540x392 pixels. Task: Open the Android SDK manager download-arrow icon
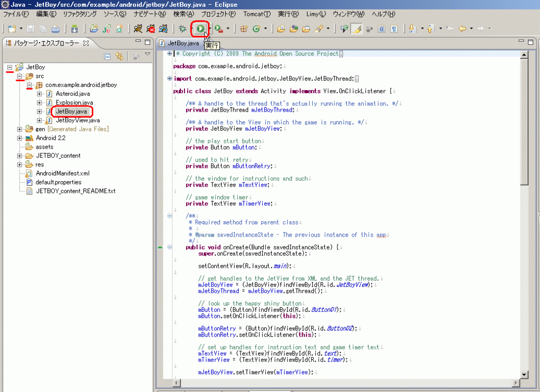point(74,28)
